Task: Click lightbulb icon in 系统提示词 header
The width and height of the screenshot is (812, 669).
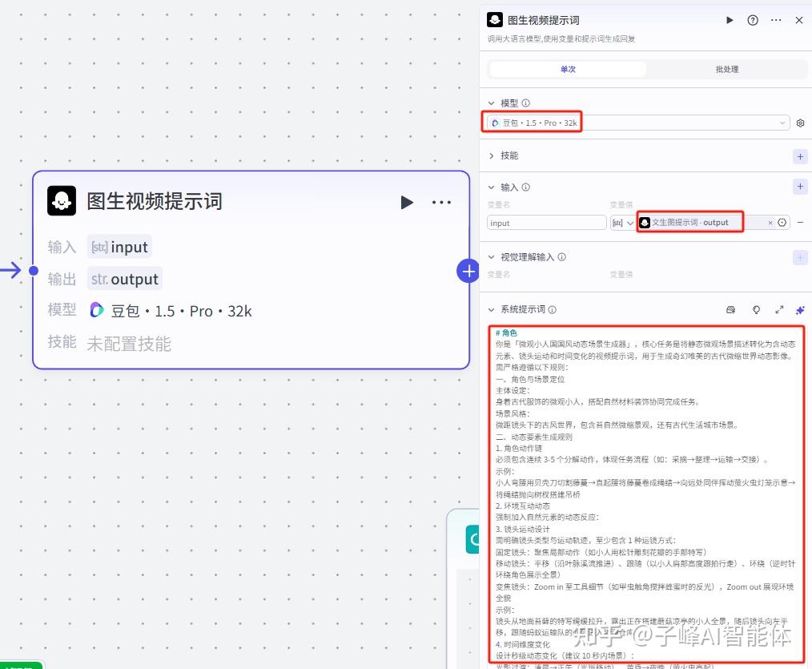Action: coord(756,309)
